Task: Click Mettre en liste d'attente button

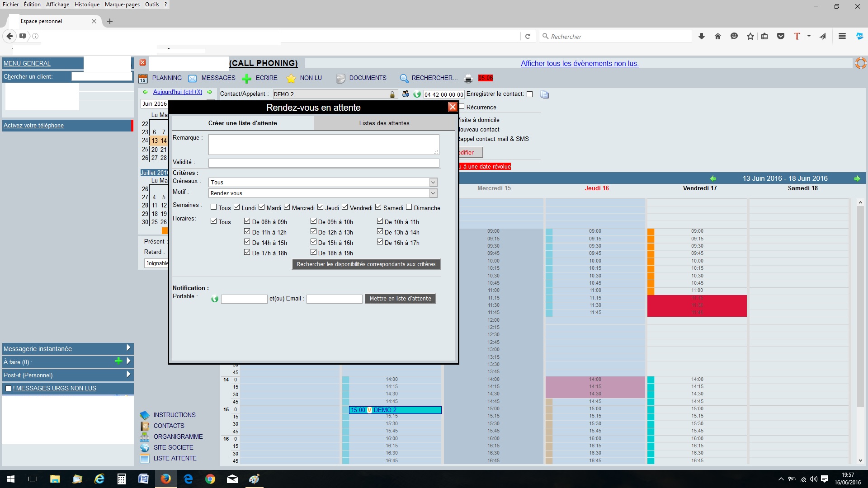Action: (400, 299)
